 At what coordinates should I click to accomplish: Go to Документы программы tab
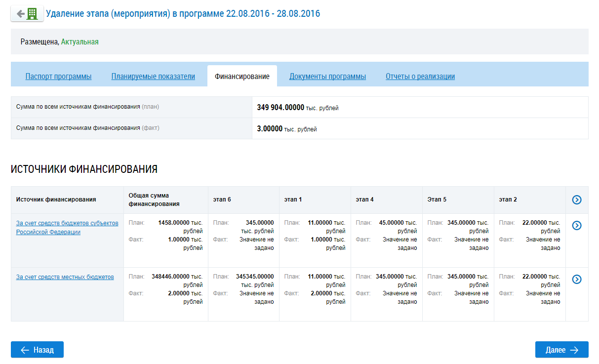327,77
